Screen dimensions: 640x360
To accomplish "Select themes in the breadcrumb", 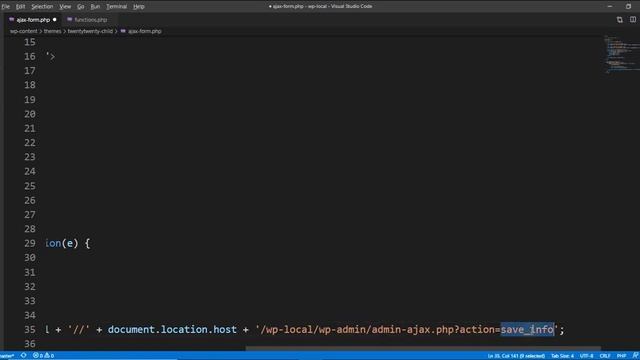I will tap(52, 31).
